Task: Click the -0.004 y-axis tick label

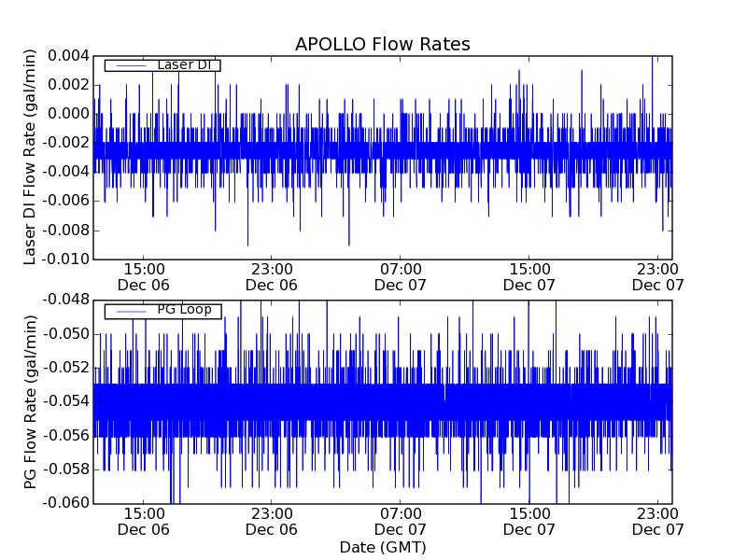Action: (x=65, y=172)
